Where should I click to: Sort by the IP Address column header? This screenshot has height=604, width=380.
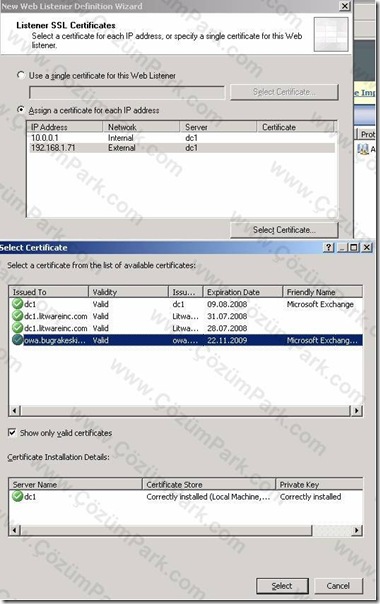(x=65, y=127)
